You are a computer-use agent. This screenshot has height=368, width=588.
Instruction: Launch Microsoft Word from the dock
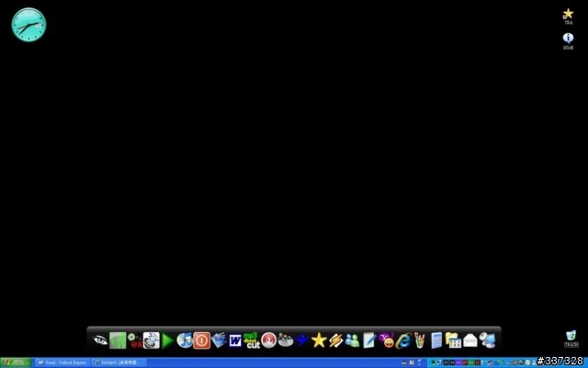coord(235,340)
